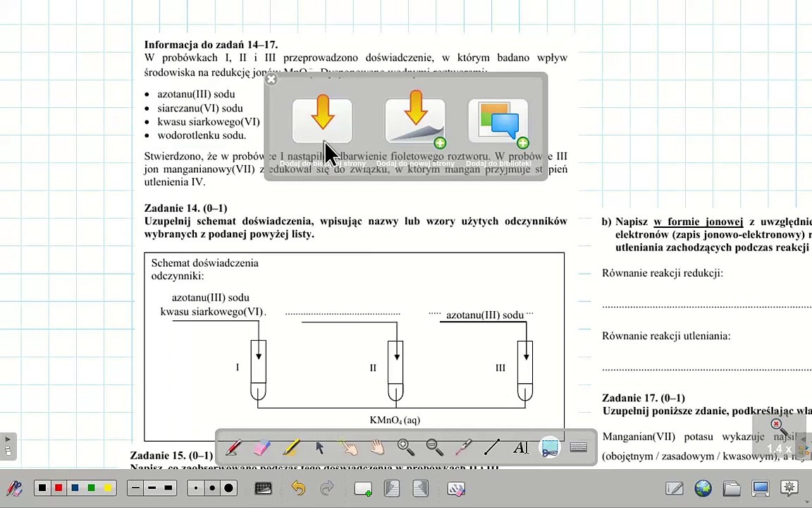Select the Pen tool in stylus palette
The width and height of the screenshot is (812, 508).
(x=233, y=447)
